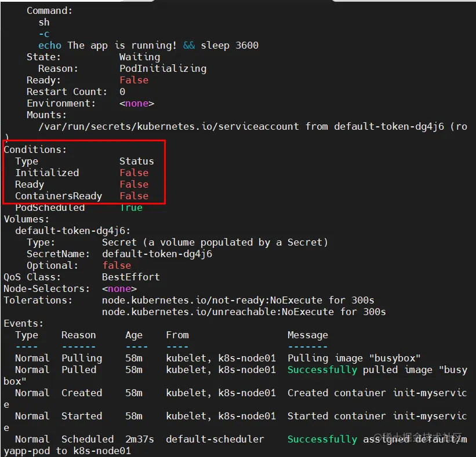
Task: Click the 'Restart Count:' label
Action: coord(67,92)
